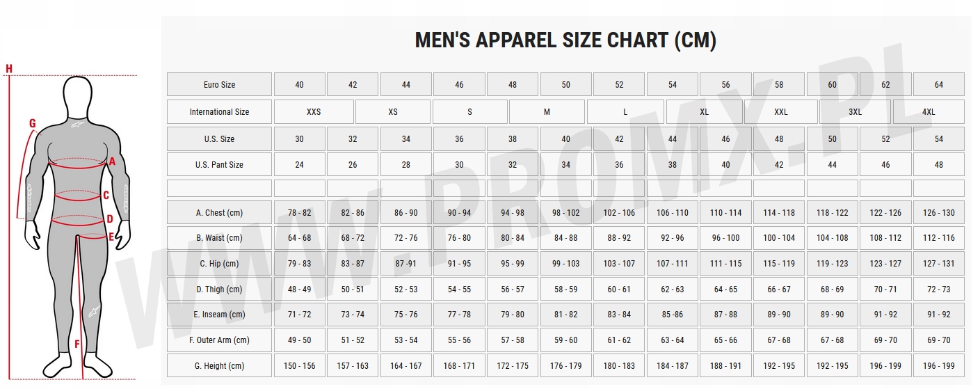Click the red letter H height marker
The width and height of the screenshot is (980, 389).
[x=9, y=68]
